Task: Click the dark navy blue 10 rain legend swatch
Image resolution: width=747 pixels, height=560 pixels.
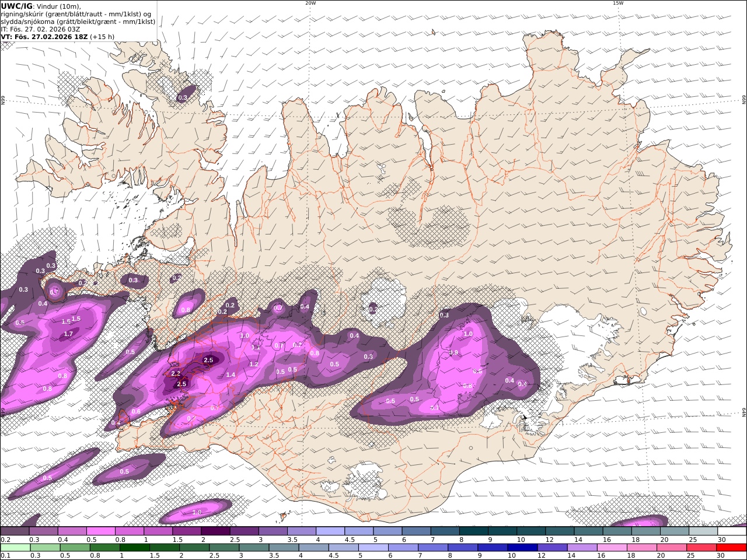Action: [x=523, y=548]
